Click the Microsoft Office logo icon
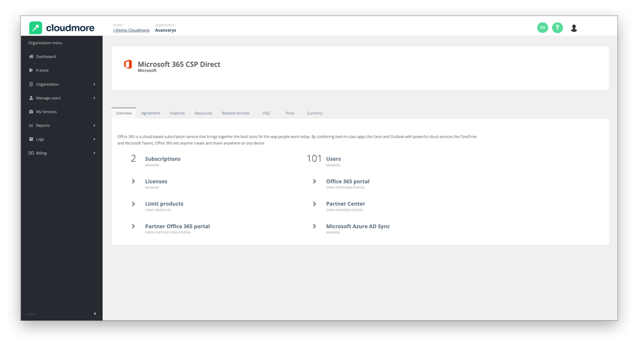This screenshot has width=644, height=345. click(128, 64)
